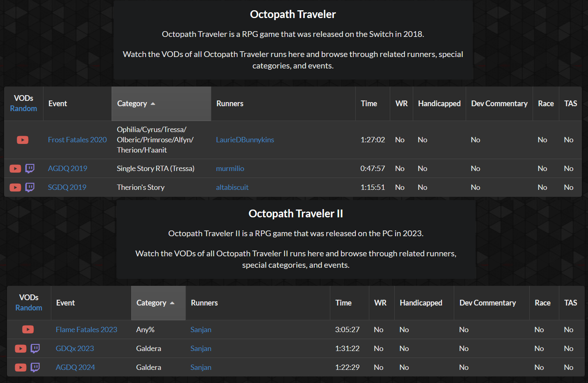Click the 1:15:51 time cell

373,187
